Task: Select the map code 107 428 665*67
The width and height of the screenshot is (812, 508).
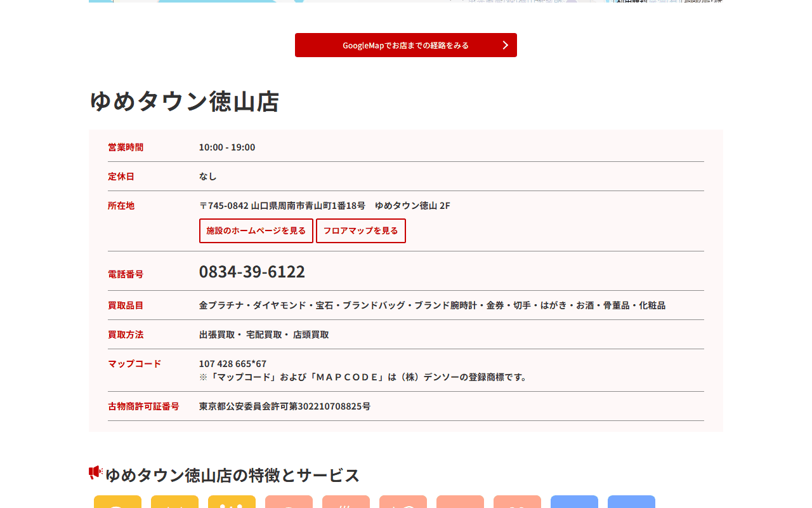Action: [233, 364]
